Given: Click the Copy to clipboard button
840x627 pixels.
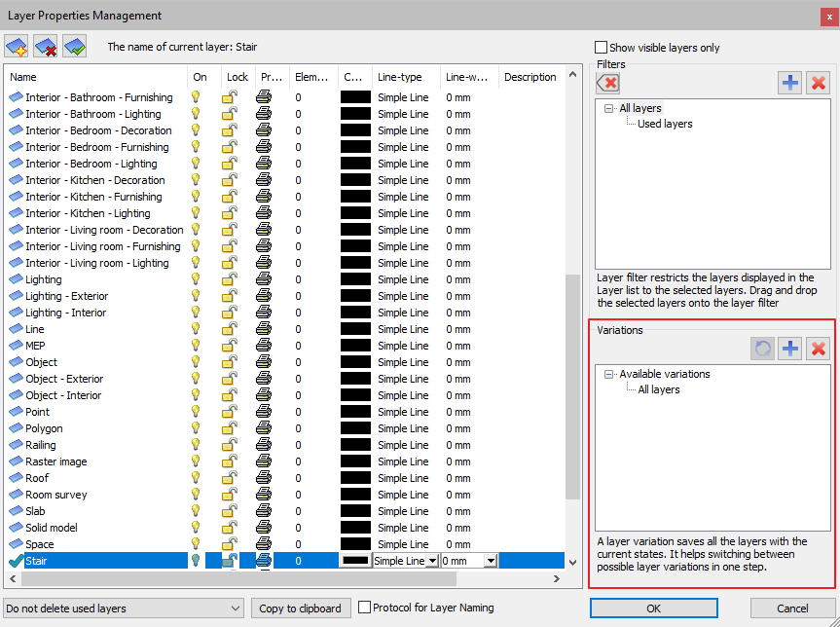Looking at the screenshot, I should tap(300, 609).
